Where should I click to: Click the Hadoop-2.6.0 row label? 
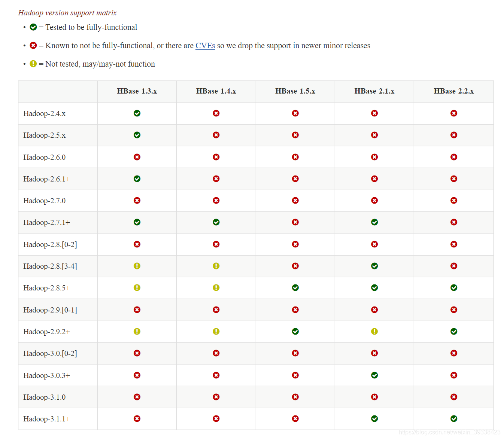coord(44,157)
